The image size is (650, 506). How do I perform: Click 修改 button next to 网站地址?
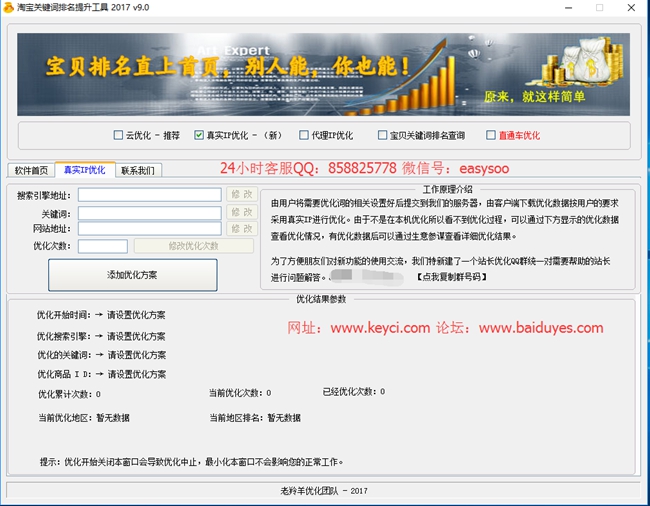coord(242,228)
